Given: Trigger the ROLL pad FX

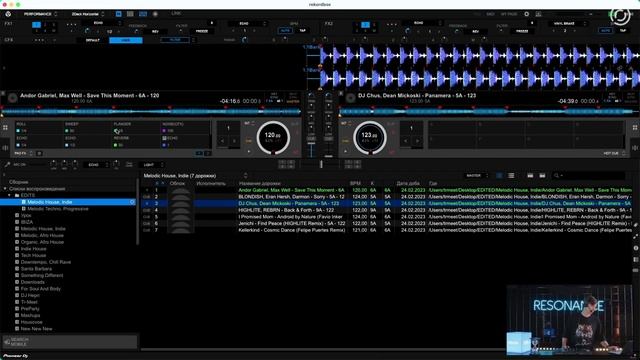Looking at the screenshot, I should [39, 128].
